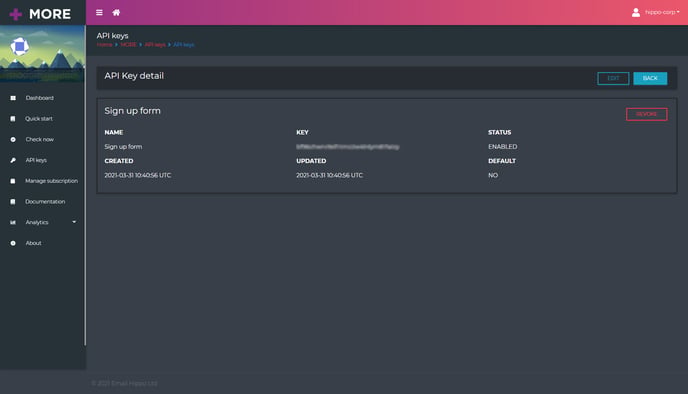Select the Quick start icon in the sidebar
Screen dimensions: 688x394
pos(13,118)
